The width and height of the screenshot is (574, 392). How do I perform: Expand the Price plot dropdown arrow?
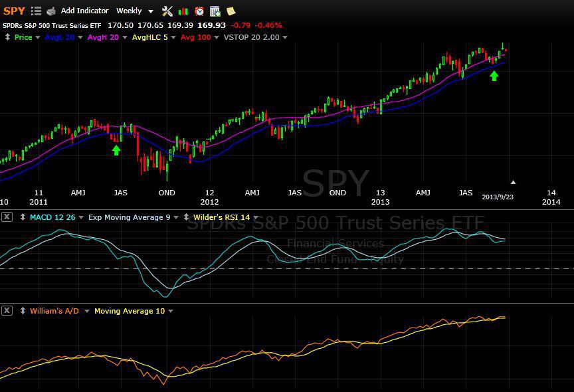tap(38, 37)
